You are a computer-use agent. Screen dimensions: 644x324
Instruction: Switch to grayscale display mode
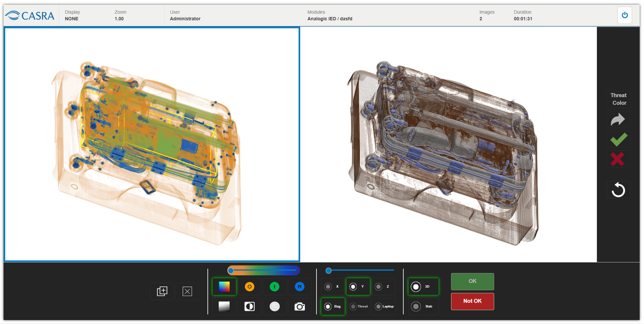coord(224,306)
